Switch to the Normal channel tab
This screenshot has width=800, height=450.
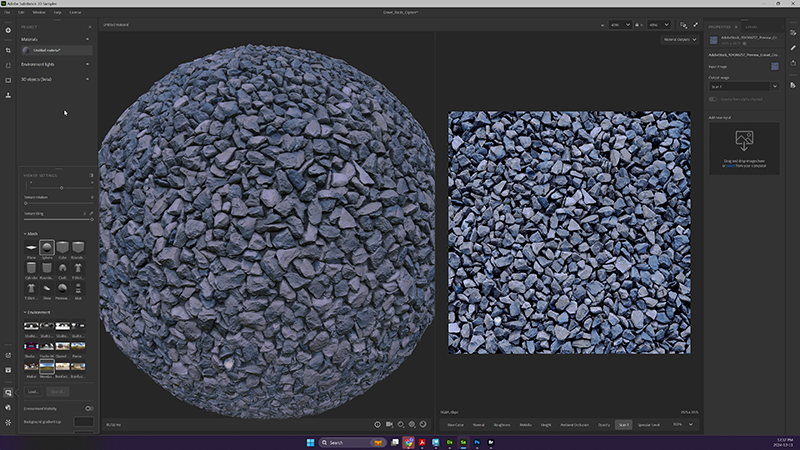coord(478,425)
